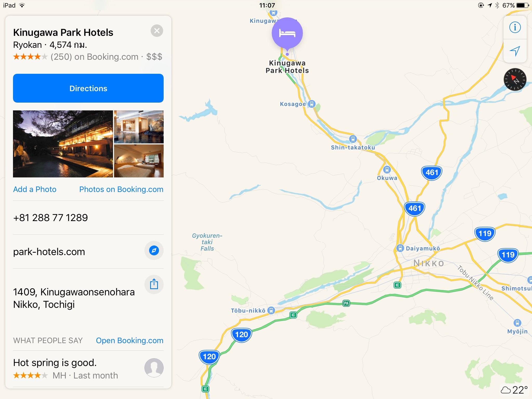Tap Open Booking.com reviews link
532x399 pixels.
point(130,341)
